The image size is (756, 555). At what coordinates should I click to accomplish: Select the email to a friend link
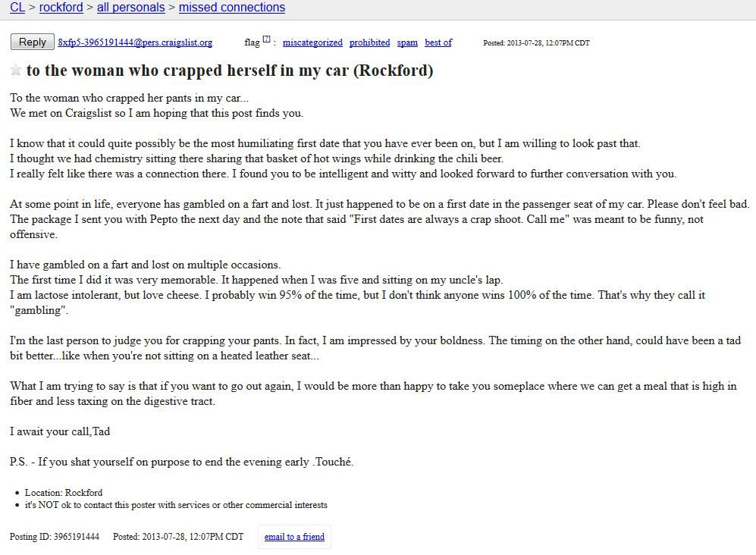click(294, 537)
